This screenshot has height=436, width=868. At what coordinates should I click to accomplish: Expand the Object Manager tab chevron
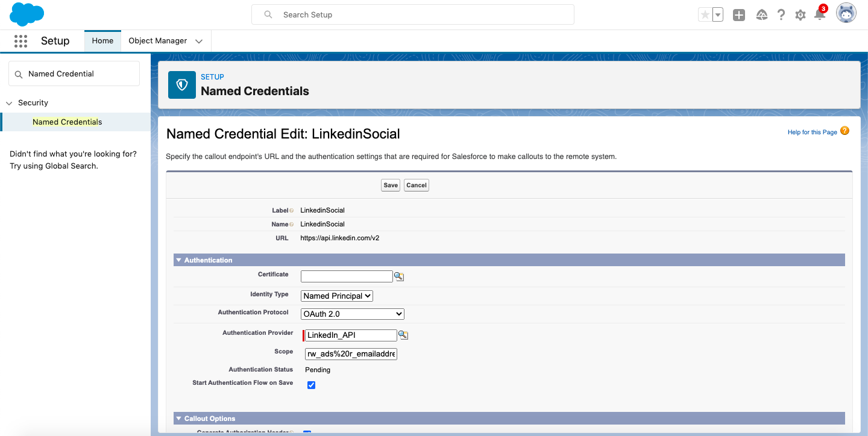(x=199, y=41)
